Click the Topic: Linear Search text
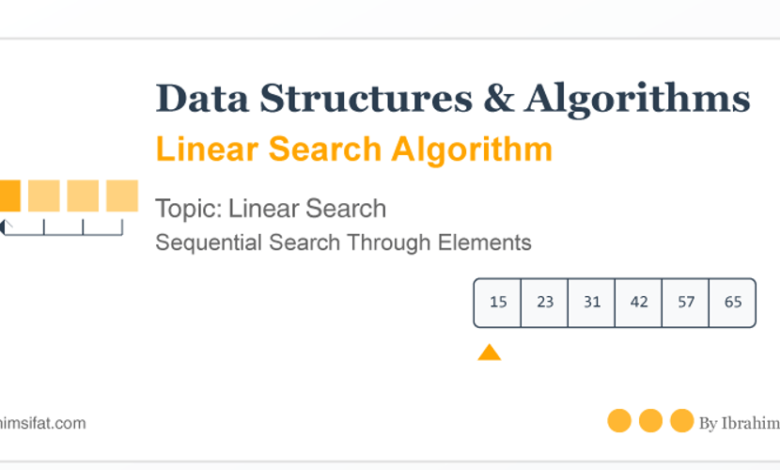The image size is (780, 470). (271, 208)
